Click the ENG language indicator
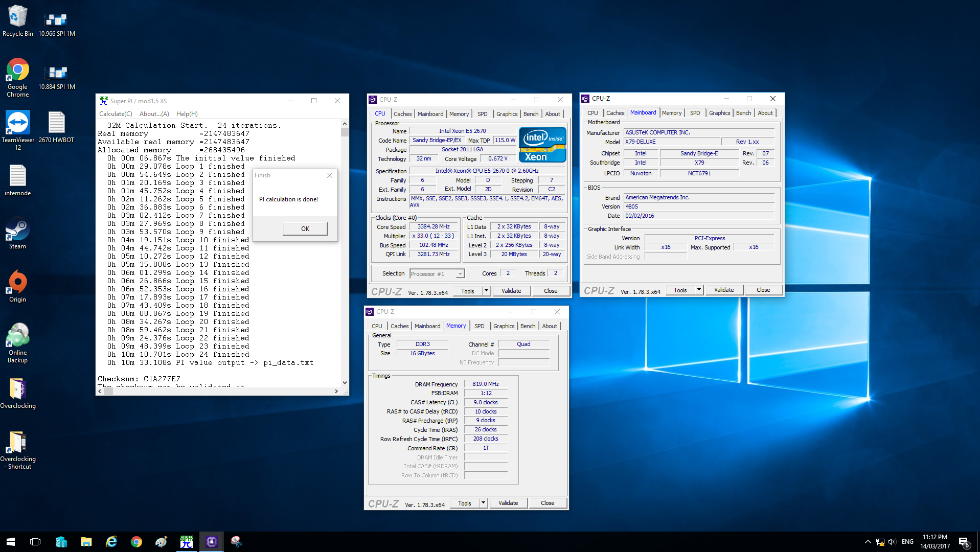Image resolution: width=980 pixels, height=552 pixels. point(907,542)
